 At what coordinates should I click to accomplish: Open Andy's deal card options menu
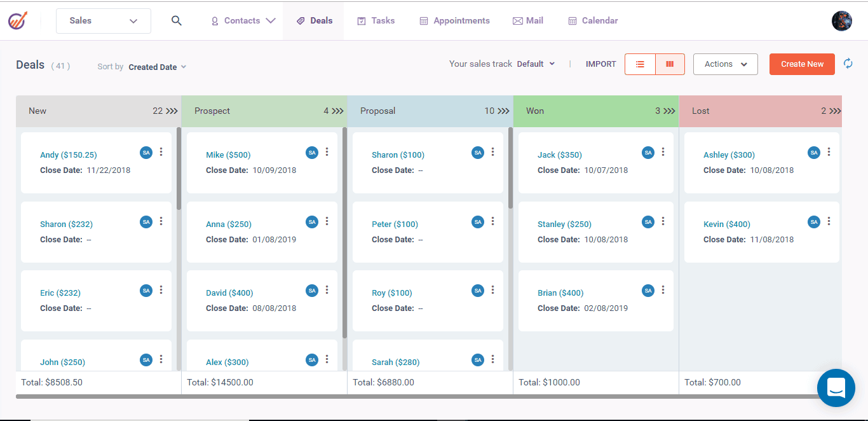click(x=161, y=152)
